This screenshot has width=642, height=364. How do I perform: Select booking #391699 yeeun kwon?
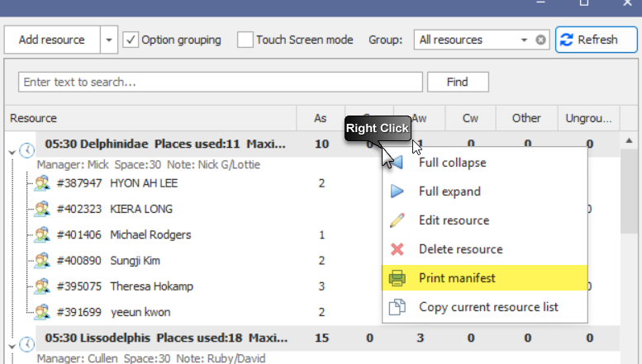click(114, 312)
